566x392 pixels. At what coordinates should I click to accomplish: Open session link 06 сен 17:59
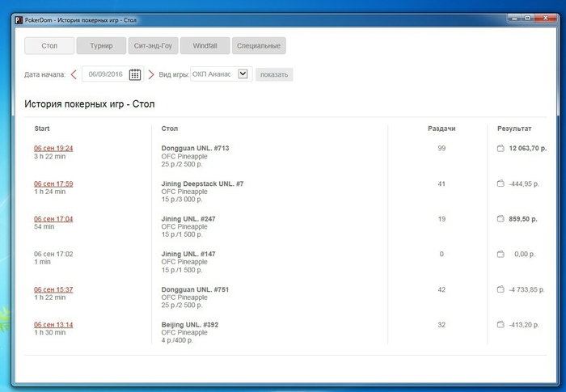pos(53,183)
